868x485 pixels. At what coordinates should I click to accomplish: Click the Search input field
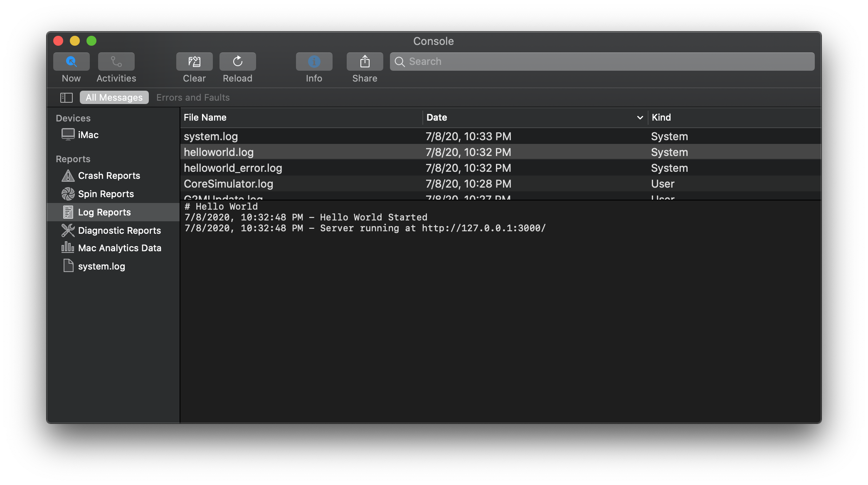point(602,61)
